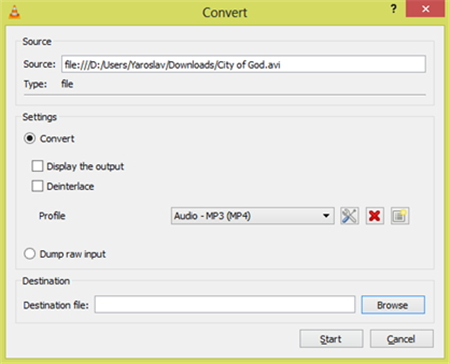Click the 'Source:' field label
The height and width of the screenshot is (364, 450).
coord(39,64)
